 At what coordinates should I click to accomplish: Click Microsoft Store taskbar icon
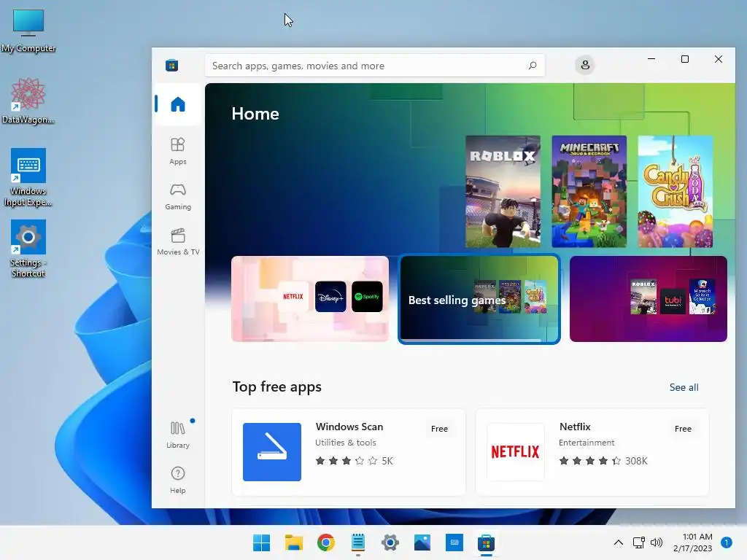click(x=486, y=542)
